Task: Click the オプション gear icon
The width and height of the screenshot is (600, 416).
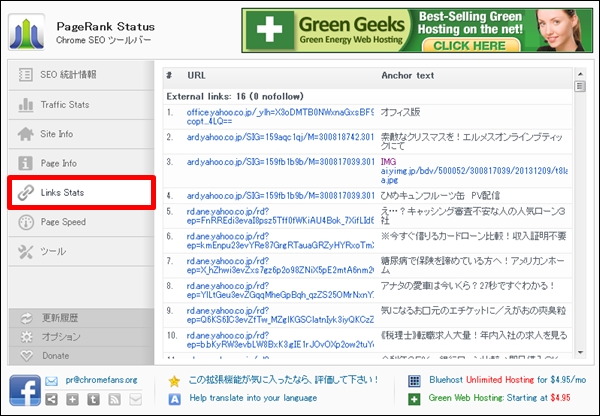Action: (26, 337)
